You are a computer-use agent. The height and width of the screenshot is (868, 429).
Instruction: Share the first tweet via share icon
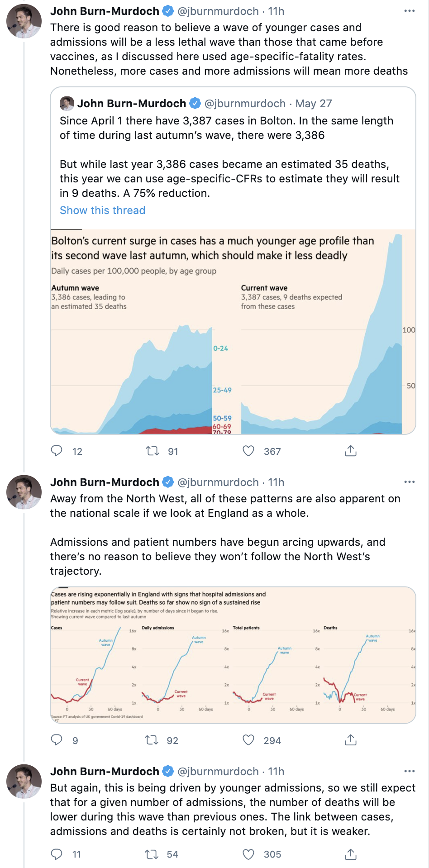tap(351, 451)
